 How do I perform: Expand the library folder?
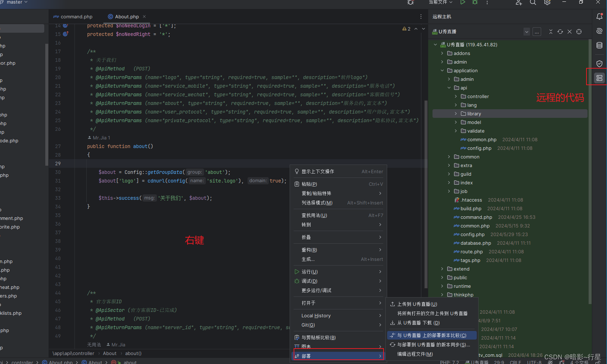456,114
